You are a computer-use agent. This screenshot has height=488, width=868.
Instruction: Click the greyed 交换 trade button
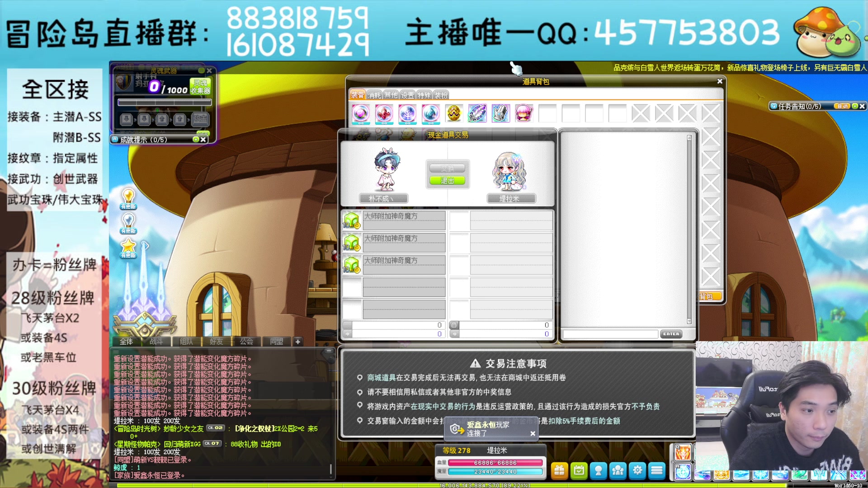(447, 168)
